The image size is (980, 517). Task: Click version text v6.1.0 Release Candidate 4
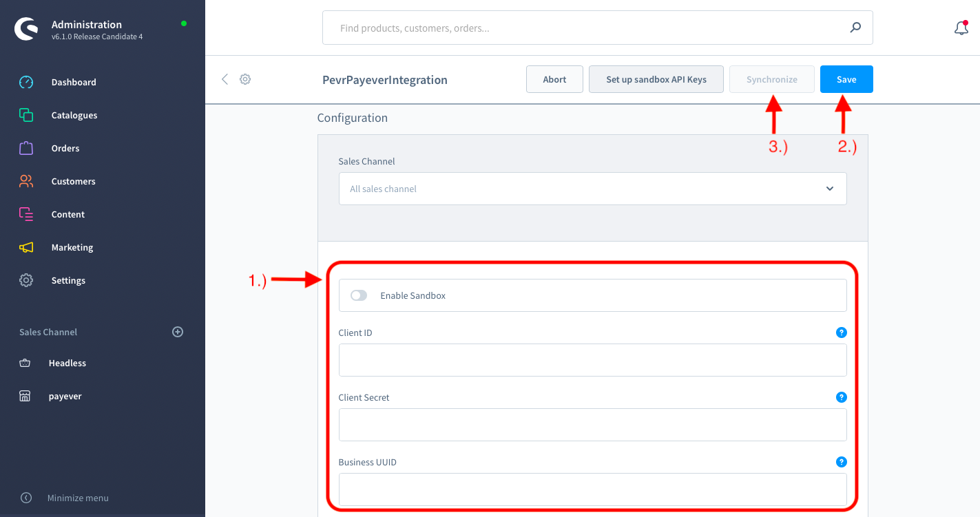point(97,36)
